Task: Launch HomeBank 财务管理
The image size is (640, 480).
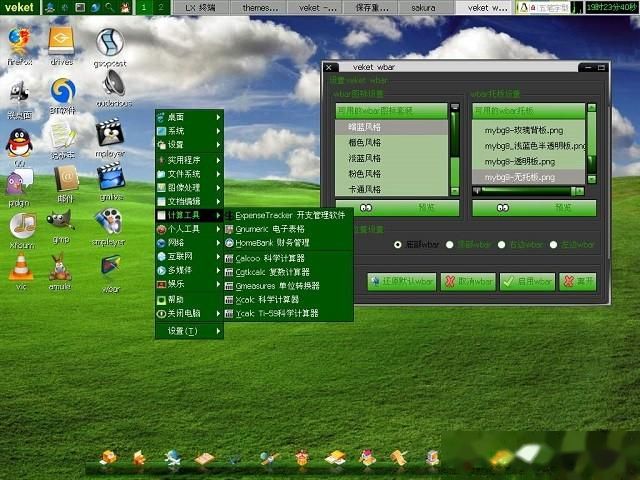Action: 288,243
